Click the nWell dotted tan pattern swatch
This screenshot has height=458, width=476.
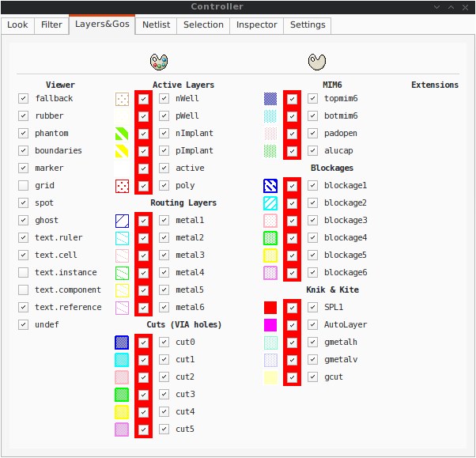122,99
